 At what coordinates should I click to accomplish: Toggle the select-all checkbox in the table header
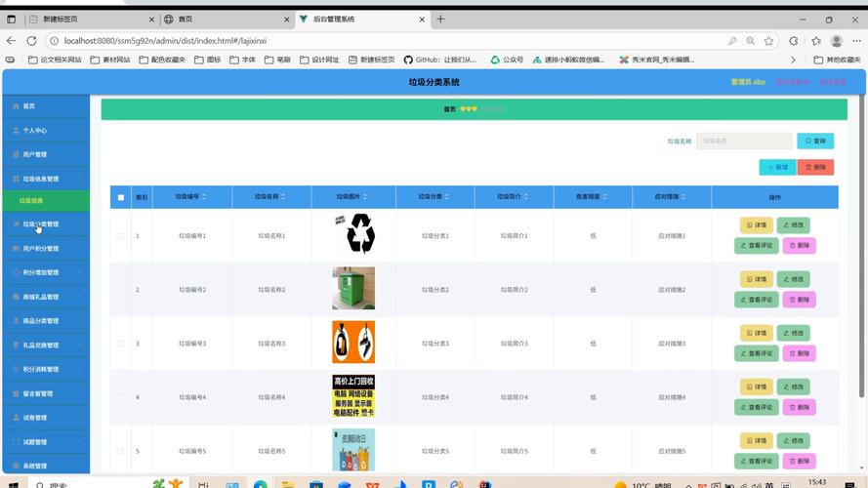coord(121,197)
